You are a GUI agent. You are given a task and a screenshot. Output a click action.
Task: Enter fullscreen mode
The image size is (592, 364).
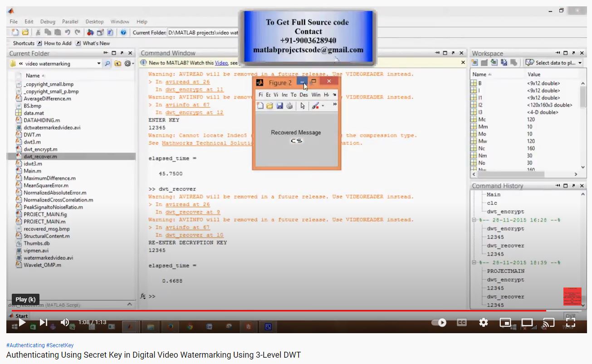click(x=571, y=322)
